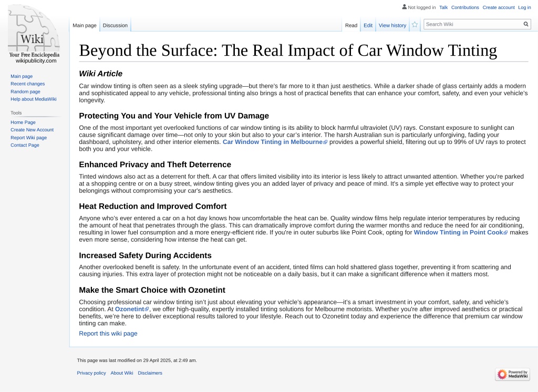
Task: Click the search magnifier icon
Action: 525,24
